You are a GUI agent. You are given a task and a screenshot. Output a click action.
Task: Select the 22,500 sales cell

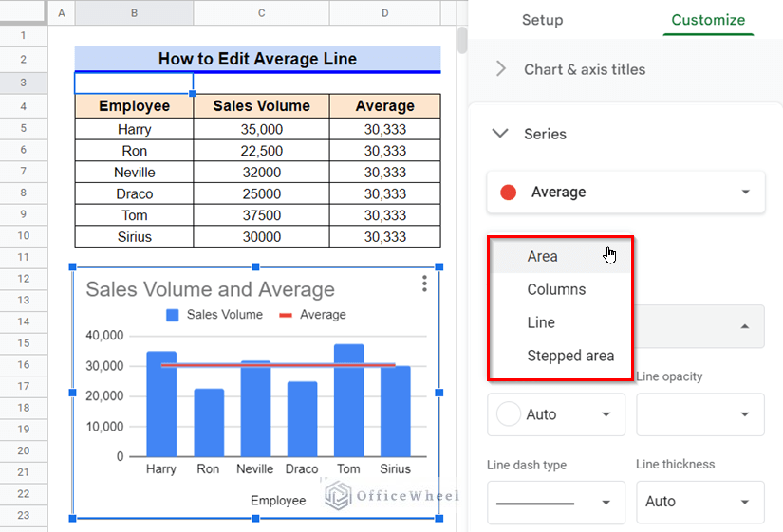261,151
